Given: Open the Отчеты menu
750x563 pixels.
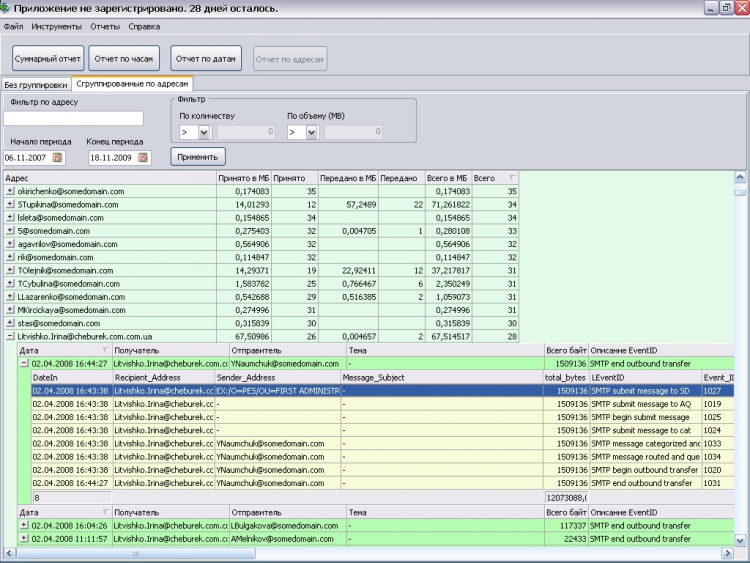Looking at the screenshot, I should [105, 26].
